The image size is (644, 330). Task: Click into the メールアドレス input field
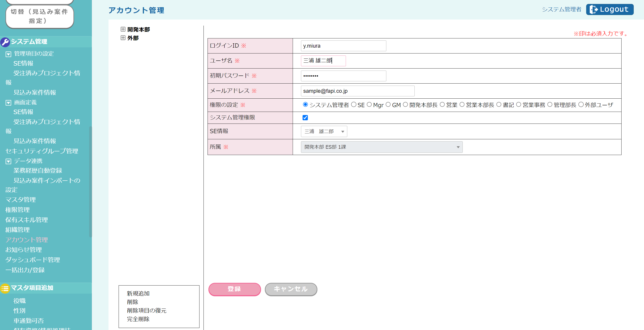coord(358,91)
